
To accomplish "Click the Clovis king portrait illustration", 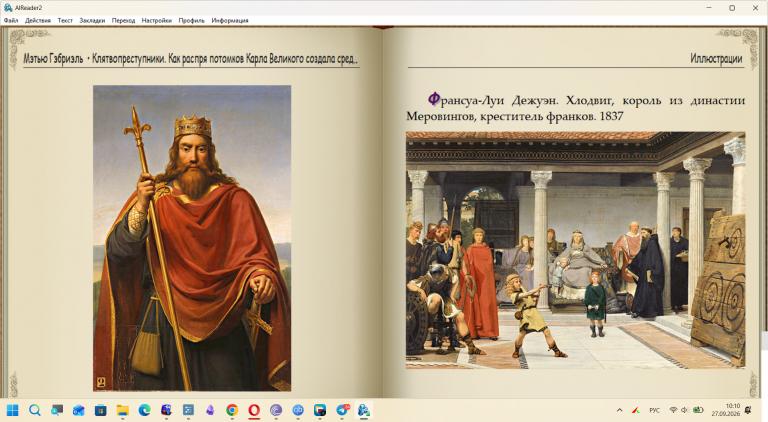I will pyautogui.click(x=192, y=238).
